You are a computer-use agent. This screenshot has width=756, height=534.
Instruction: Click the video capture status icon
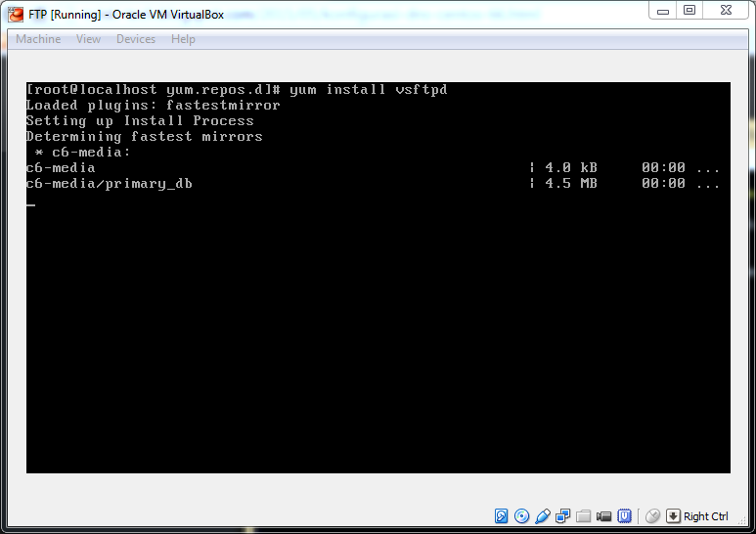pyautogui.click(x=603, y=516)
